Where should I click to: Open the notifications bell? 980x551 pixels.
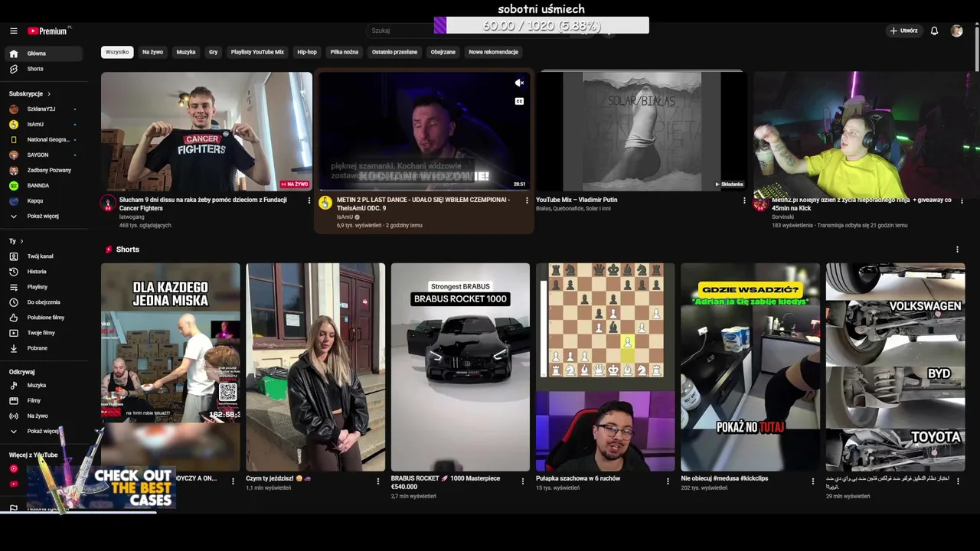tap(934, 31)
